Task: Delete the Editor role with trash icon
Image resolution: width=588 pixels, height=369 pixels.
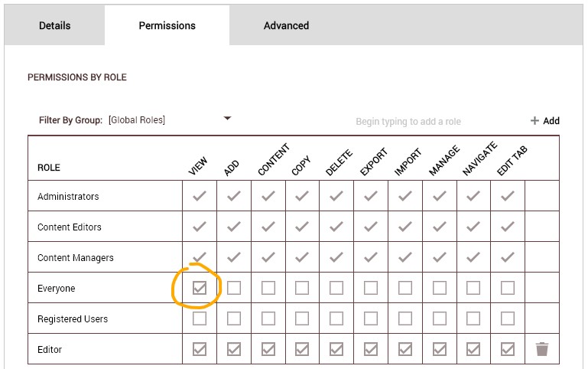Action: point(542,349)
